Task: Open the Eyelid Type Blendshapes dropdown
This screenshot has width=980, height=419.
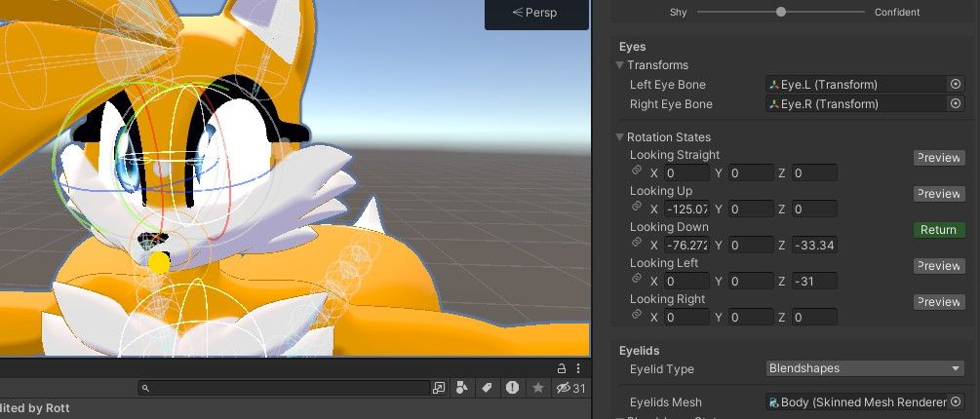Action: [865, 368]
